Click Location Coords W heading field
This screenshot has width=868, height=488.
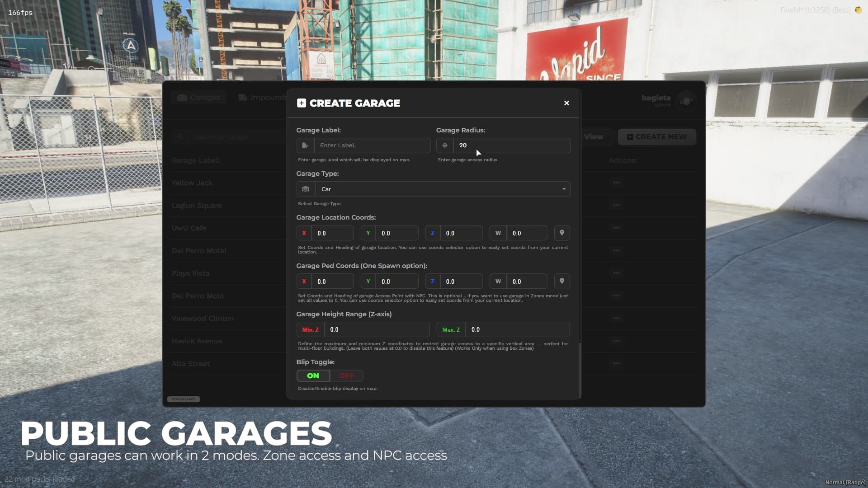(x=527, y=233)
